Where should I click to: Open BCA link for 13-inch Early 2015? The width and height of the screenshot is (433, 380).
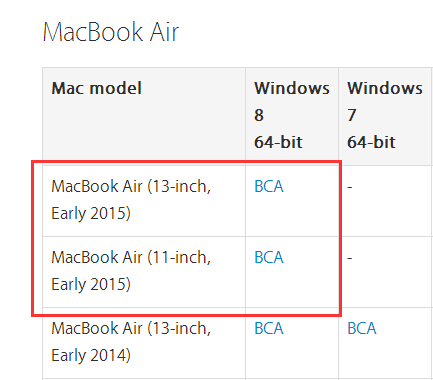pyautogui.click(x=269, y=186)
